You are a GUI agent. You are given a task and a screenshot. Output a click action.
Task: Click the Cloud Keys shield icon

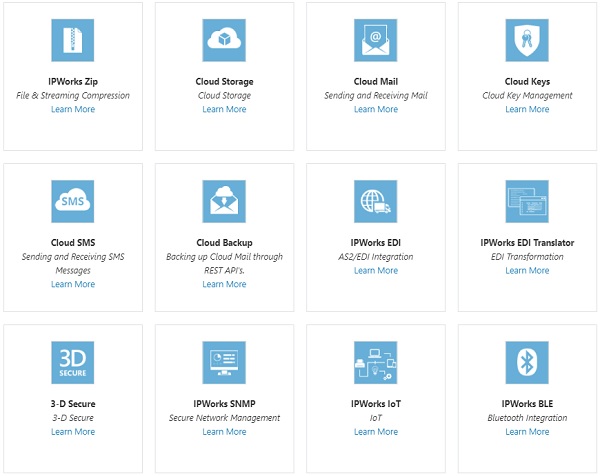[x=527, y=40]
